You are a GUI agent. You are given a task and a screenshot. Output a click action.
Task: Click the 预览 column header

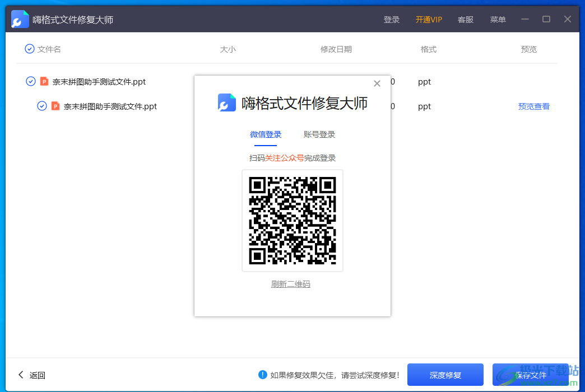point(528,49)
